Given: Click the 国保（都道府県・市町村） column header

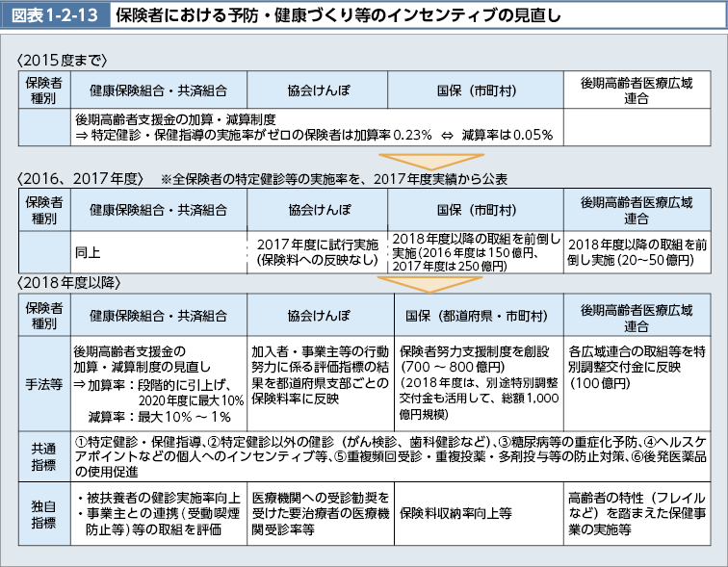Looking at the screenshot, I should (477, 315).
